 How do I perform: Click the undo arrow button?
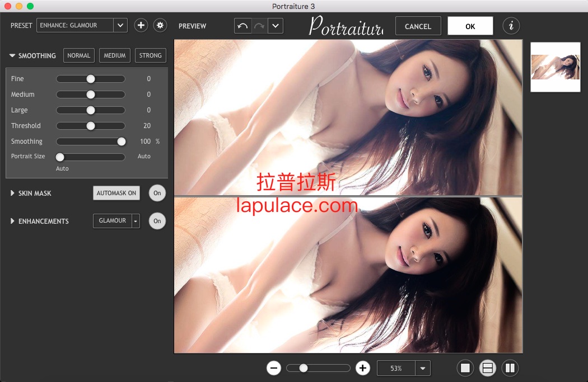(x=242, y=26)
